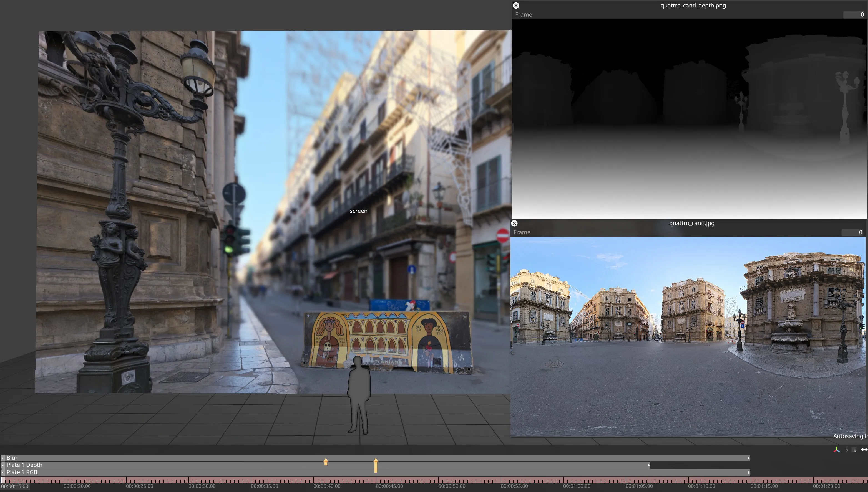Viewport: 868px width, 492px height.
Task: Click the small grey square icon beside 9
Action: [x=854, y=450]
